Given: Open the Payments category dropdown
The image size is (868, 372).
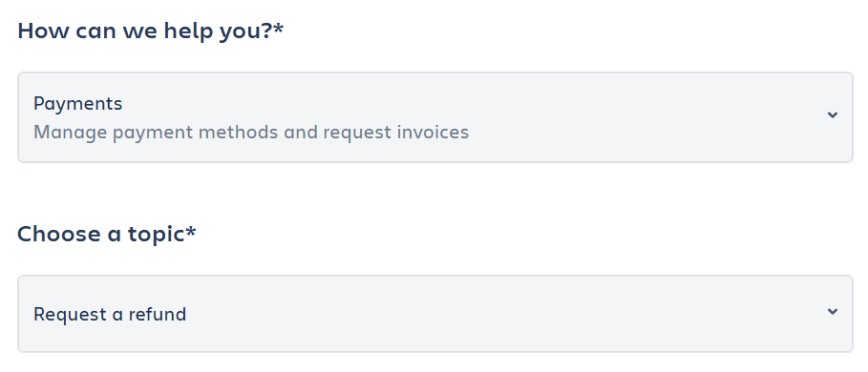Looking at the screenshot, I should 435,117.
